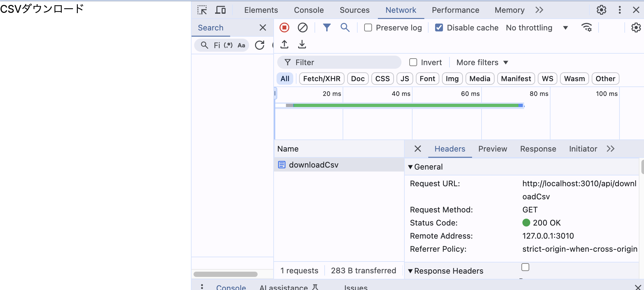Filter by WS requests
The width and height of the screenshot is (644, 290).
pos(548,79)
